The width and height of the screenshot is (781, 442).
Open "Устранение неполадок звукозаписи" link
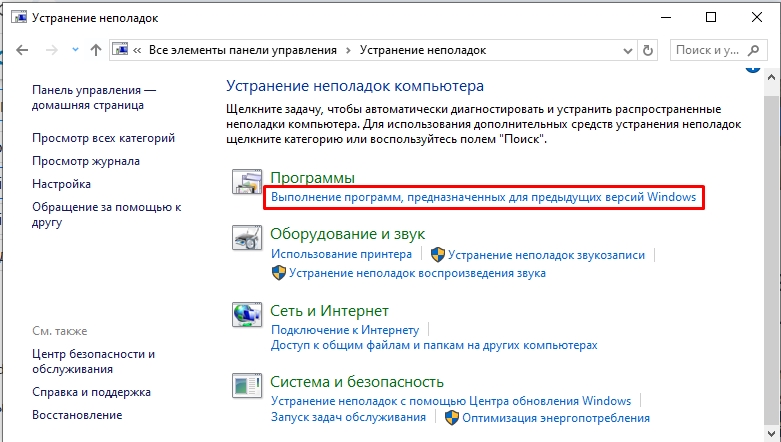click(546, 255)
